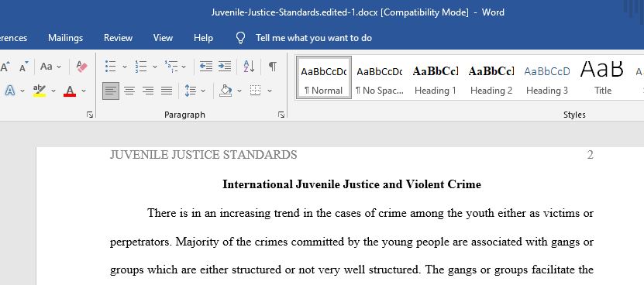Clear all formatting with the eraser icon
Viewport: 644px width, 285px height.
point(81,66)
